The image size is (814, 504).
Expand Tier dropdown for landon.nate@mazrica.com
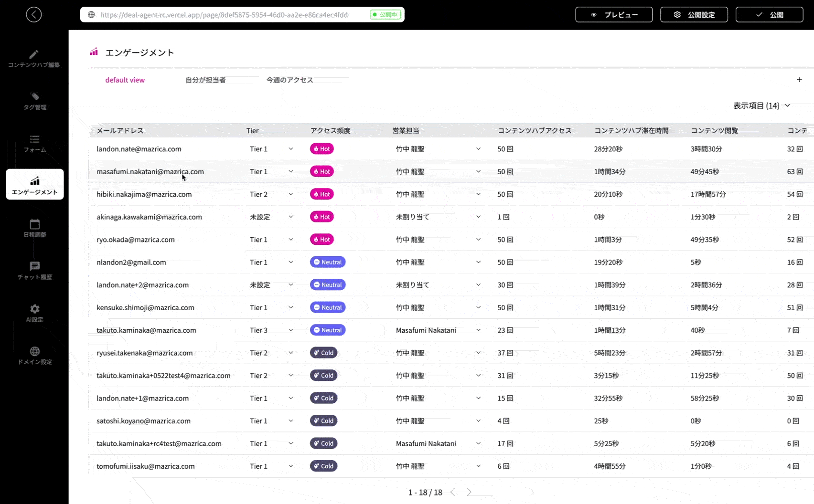pyautogui.click(x=290, y=149)
